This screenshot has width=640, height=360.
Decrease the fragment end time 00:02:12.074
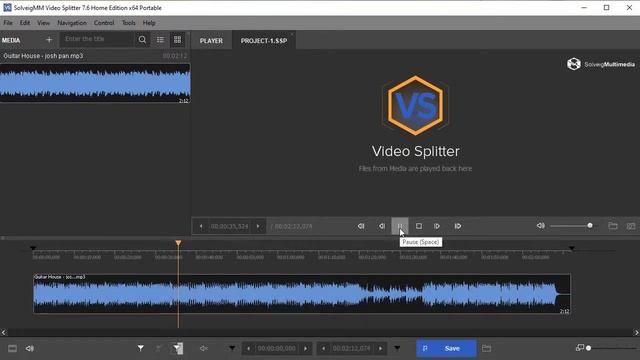323,348
